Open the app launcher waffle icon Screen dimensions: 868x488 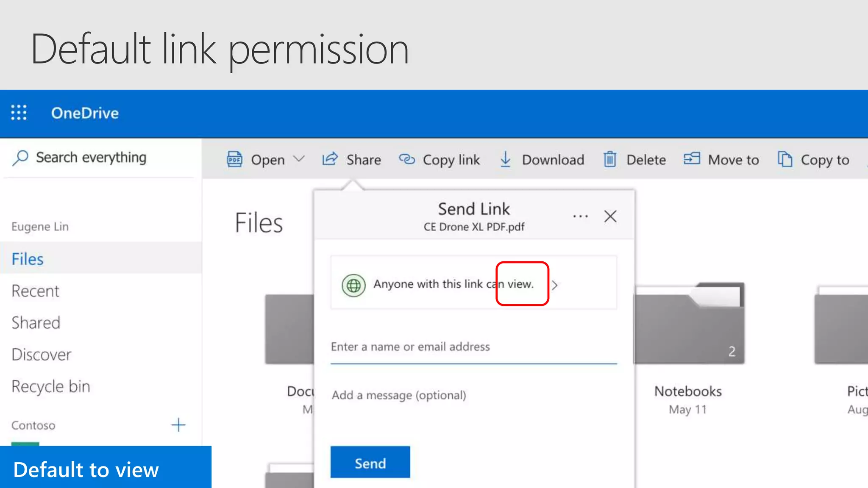pyautogui.click(x=19, y=113)
